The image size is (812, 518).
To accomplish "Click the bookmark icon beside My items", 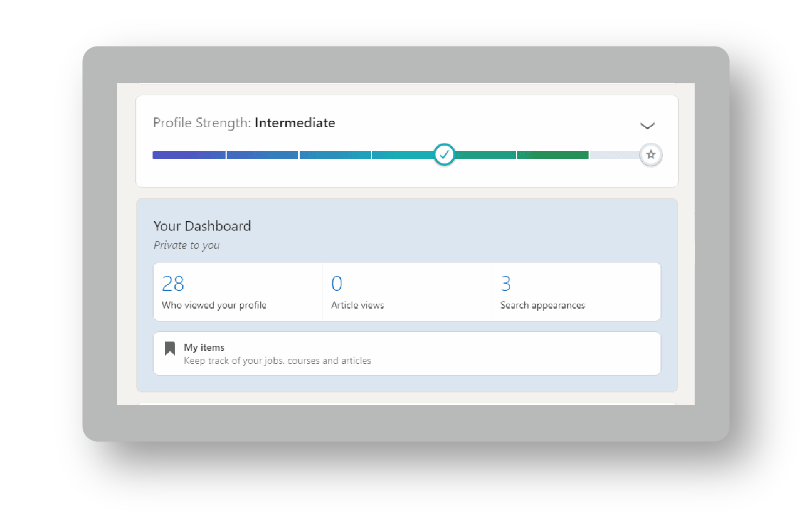I will [x=170, y=348].
